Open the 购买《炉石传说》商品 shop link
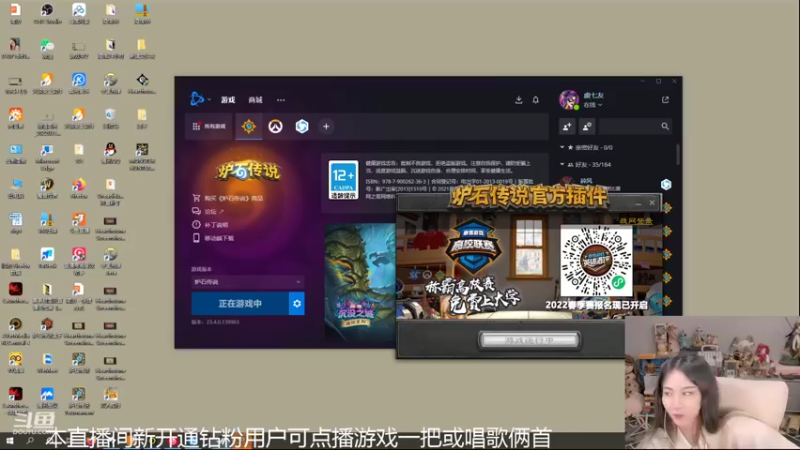 tap(228, 198)
